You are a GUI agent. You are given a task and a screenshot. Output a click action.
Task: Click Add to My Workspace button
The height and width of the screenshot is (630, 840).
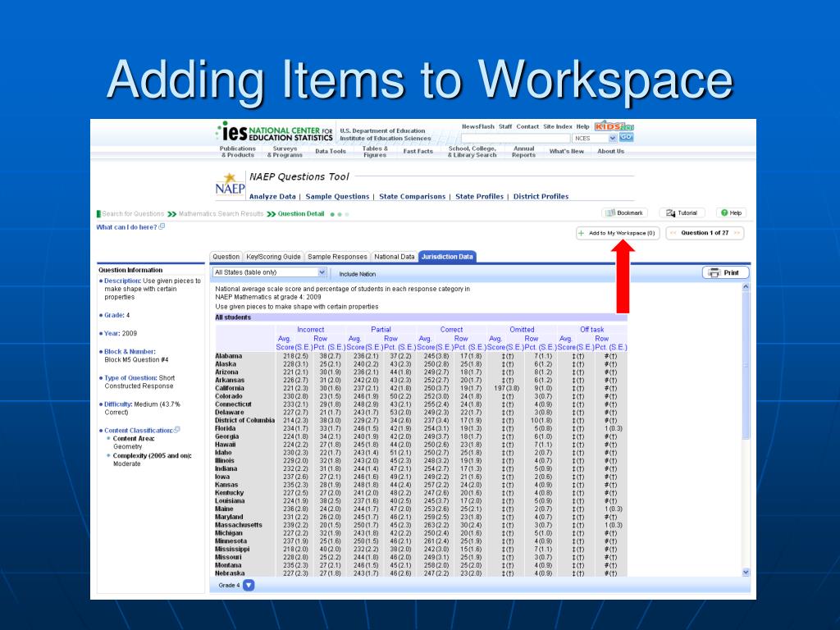(x=618, y=233)
